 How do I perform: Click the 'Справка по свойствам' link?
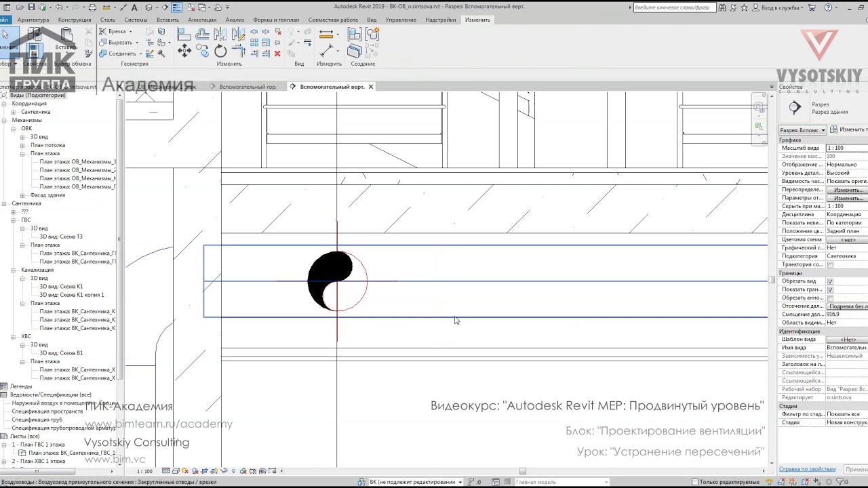[807, 469]
